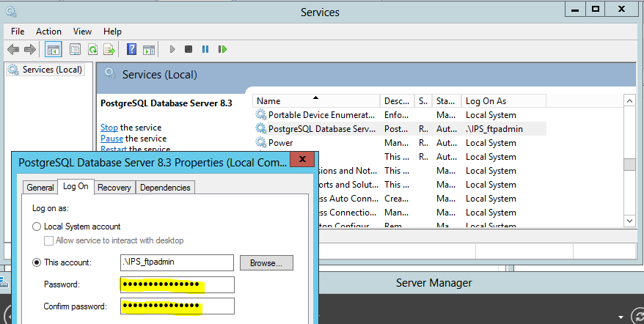Click the Password input field

point(177,284)
